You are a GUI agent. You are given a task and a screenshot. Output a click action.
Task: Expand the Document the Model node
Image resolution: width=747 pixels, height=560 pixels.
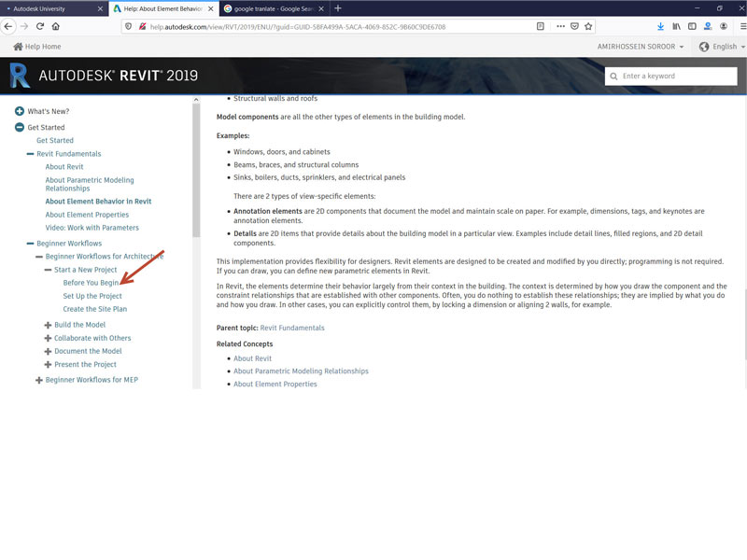(48, 352)
